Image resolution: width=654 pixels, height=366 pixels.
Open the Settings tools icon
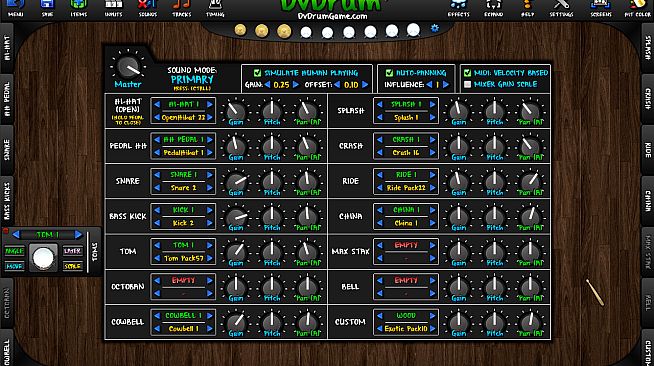click(x=561, y=8)
